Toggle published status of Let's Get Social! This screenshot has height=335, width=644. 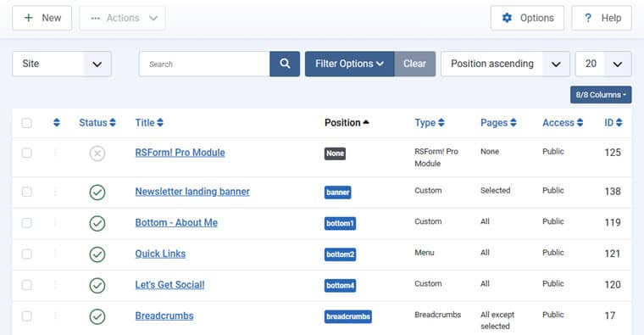pos(97,285)
